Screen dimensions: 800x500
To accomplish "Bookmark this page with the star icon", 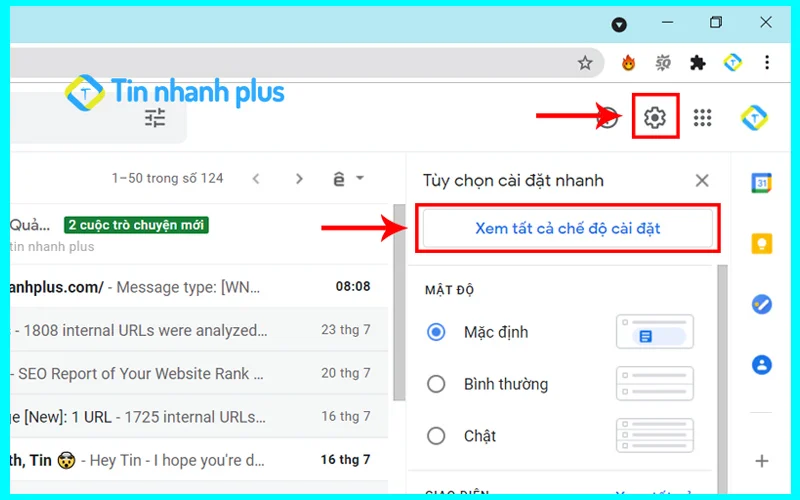I will click(x=585, y=63).
